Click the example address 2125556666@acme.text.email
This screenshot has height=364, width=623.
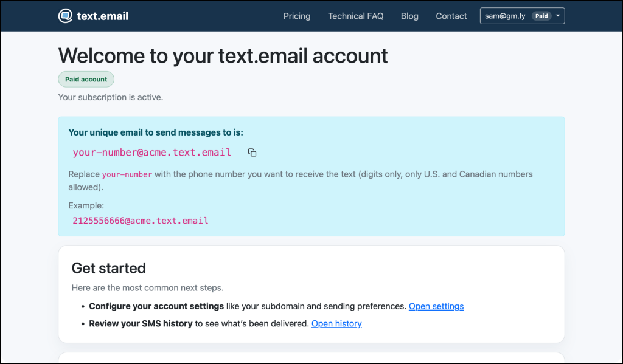click(x=141, y=221)
